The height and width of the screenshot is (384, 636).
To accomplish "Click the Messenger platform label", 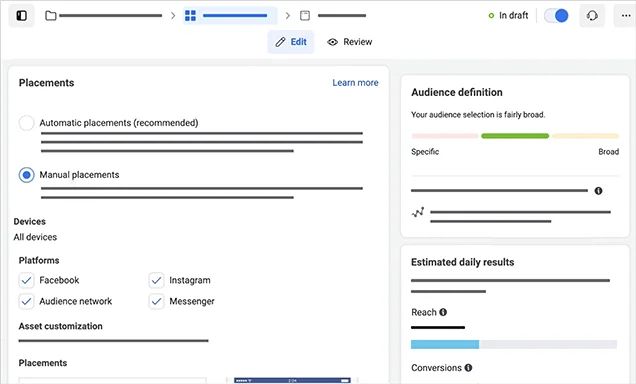I will [x=192, y=301].
